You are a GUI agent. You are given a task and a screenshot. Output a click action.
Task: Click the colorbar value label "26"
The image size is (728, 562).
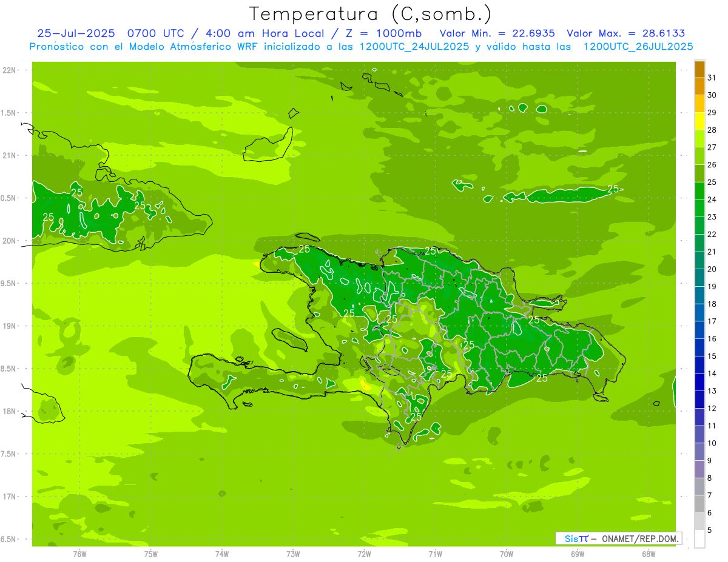click(712, 165)
